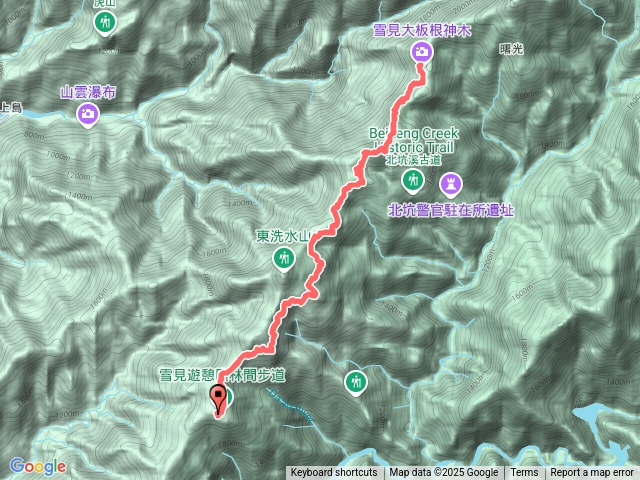Click the 雪見大板根神木 camera marker
640x480 pixels.
[x=422, y=52]
